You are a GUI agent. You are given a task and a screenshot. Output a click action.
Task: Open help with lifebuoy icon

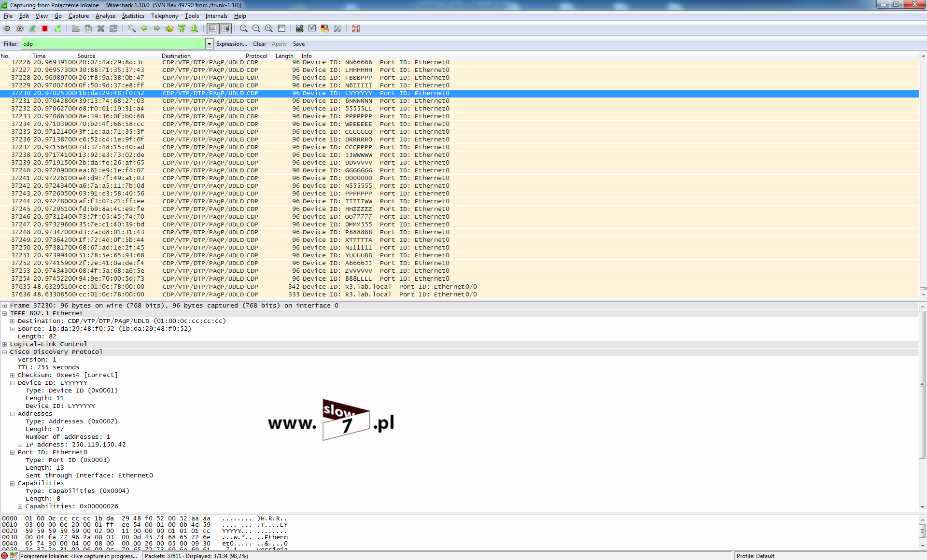point(356,28)
